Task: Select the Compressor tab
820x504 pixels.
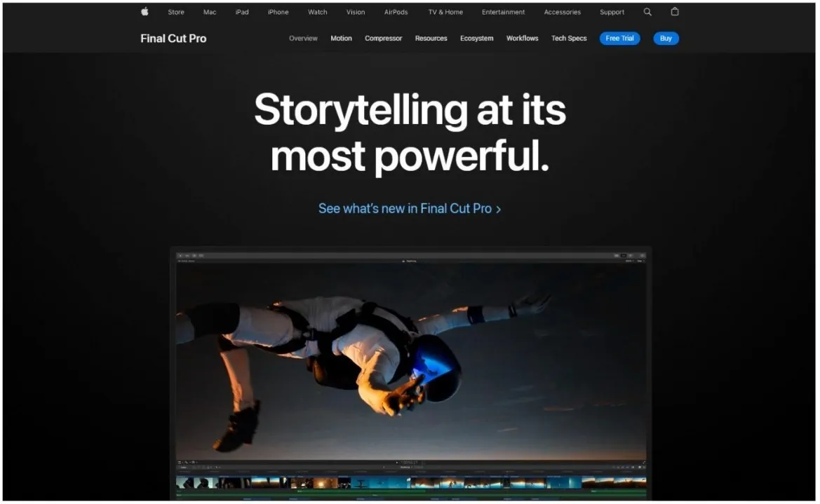Action: 383,39
